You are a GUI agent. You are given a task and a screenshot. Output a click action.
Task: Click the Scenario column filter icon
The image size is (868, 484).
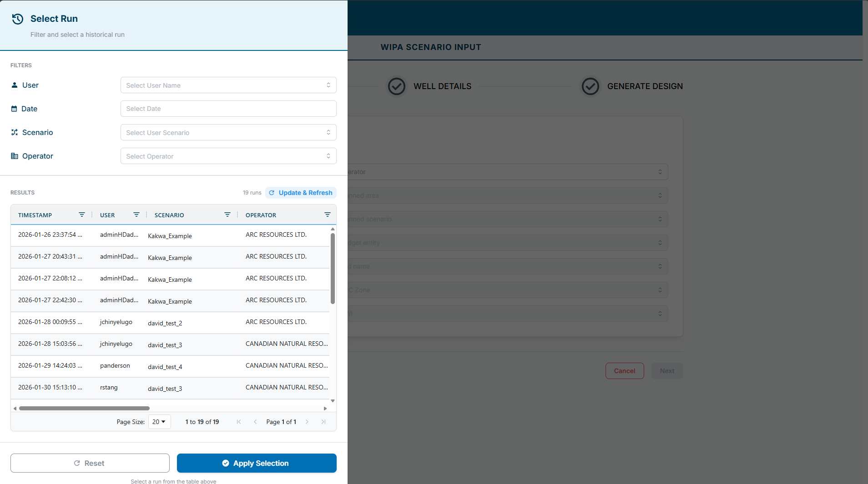click(227, 215)
